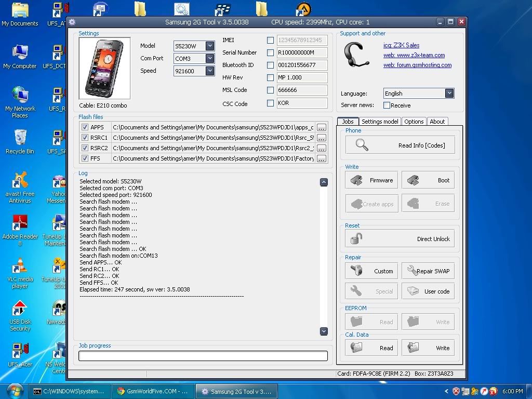Open the Custom repair function

pos(371,271)
